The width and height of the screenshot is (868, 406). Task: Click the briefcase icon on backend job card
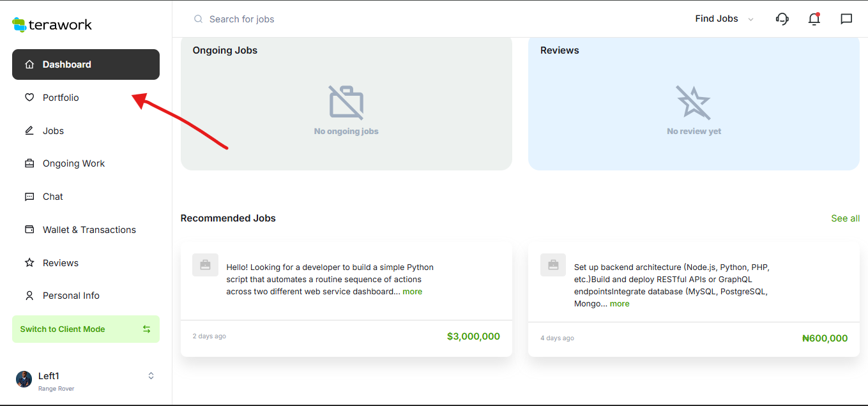(x=552, y=265)
